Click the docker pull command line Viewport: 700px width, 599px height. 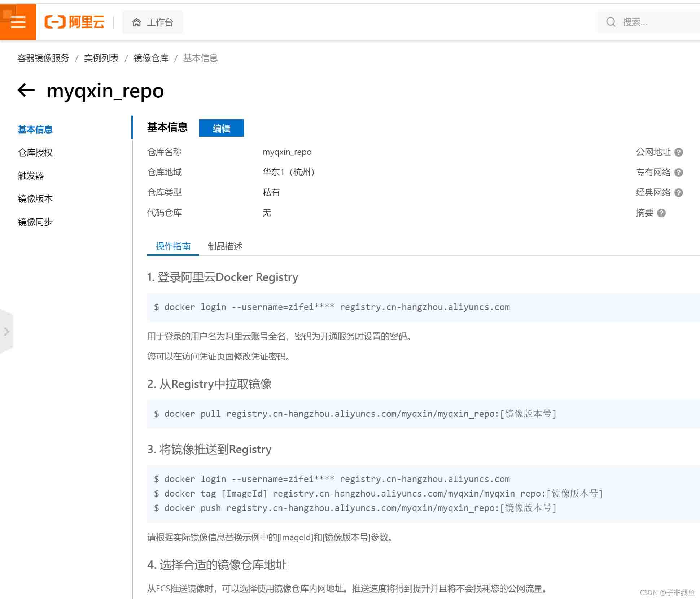pyautogui.click(x=355, y=414)
